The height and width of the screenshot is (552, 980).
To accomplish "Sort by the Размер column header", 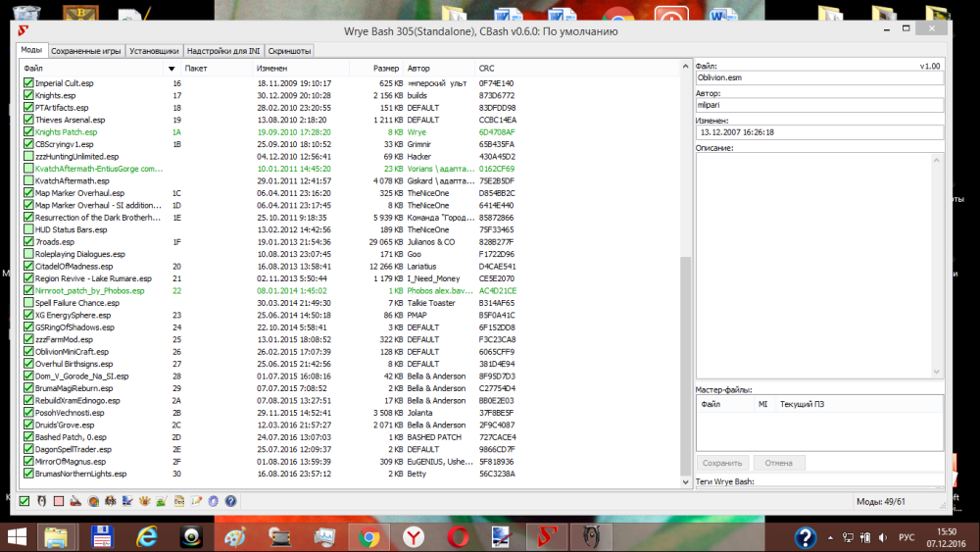I will pos(376,68).
